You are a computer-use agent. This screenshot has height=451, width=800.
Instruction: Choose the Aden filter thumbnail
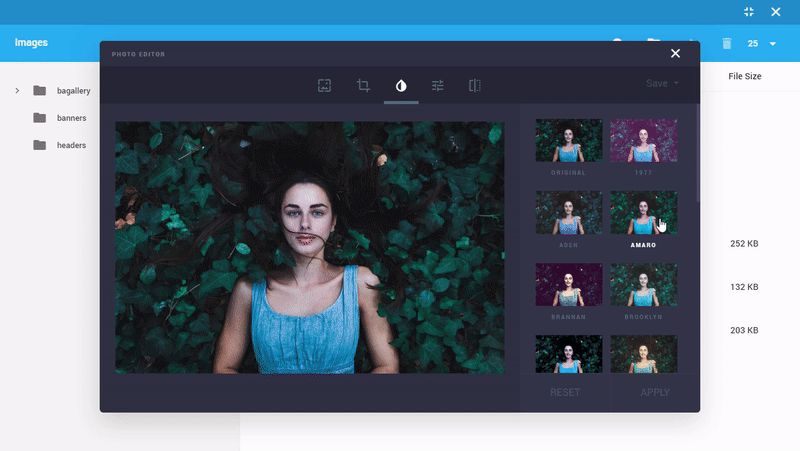point(568,213)
